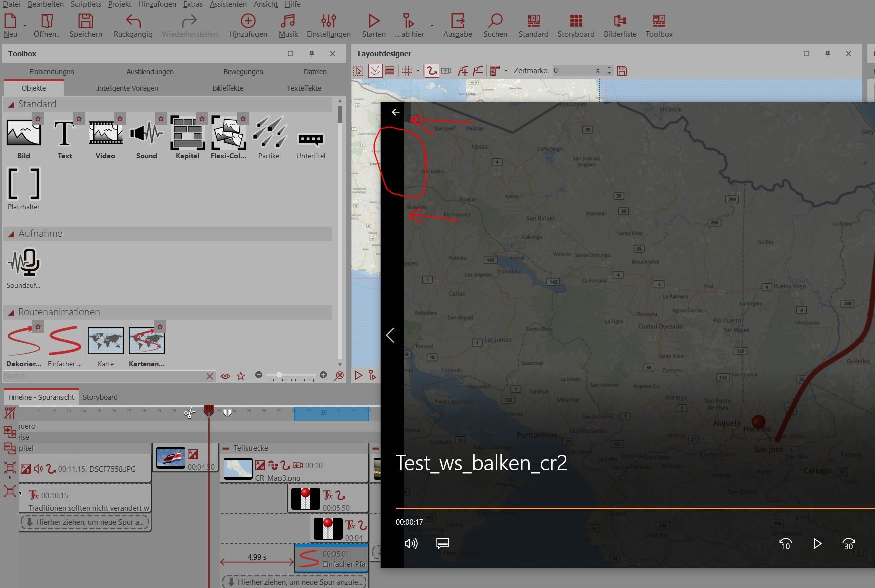Collapse the Standard section in Toolbox
875x588 pixels.
coord(11,104)
